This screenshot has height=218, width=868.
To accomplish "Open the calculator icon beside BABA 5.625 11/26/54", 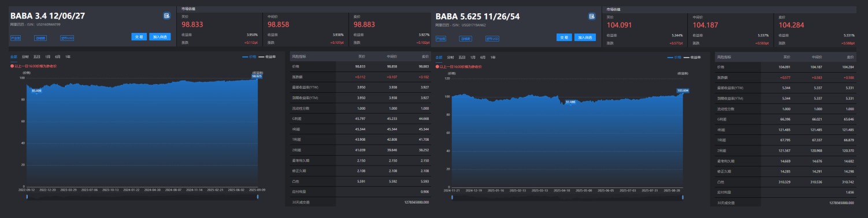I will (x=592, y=16).
